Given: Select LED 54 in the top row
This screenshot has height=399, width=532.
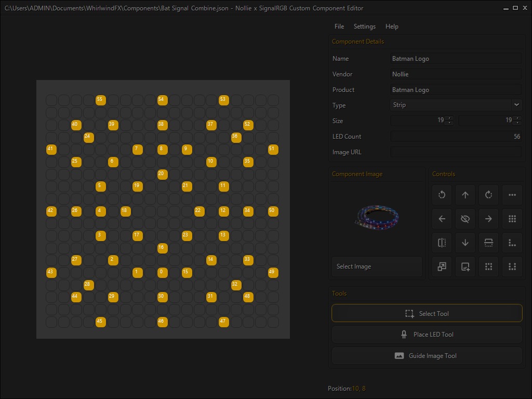Looking at the screenshot, I should [x=162, y=100].
